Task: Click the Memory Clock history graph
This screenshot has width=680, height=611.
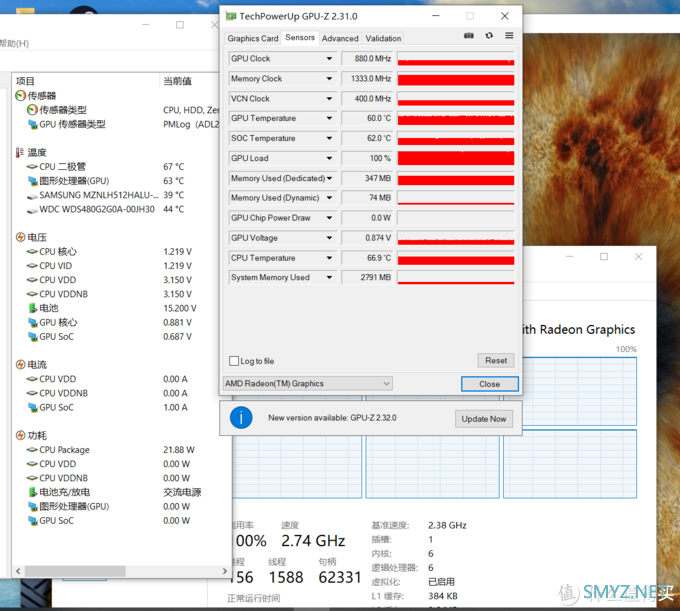Action: click(x=456, y=78)
